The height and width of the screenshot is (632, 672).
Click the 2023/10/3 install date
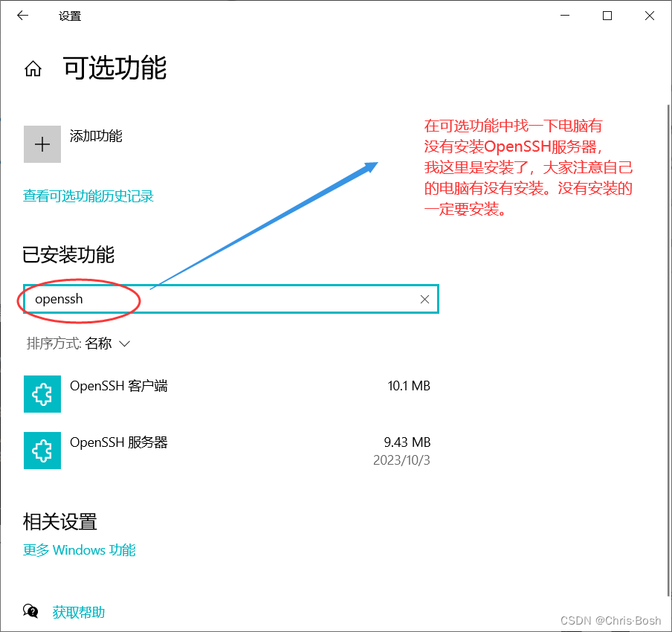401,460
